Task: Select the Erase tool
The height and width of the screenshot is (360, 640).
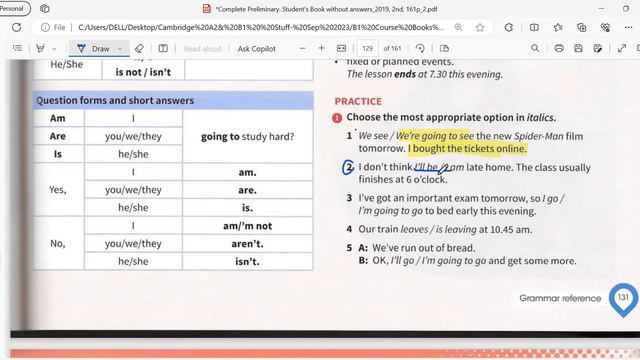Action: 139,49
